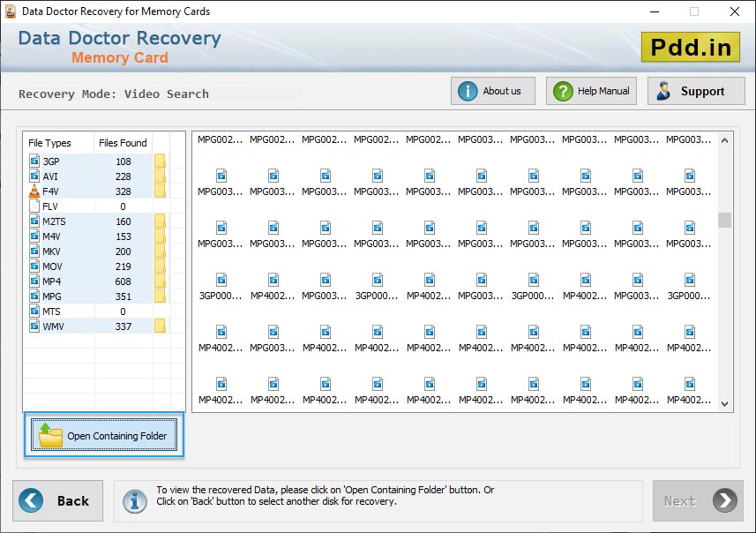
Task: Select the blank FLV file icon
Action: [x=34, y=206]
